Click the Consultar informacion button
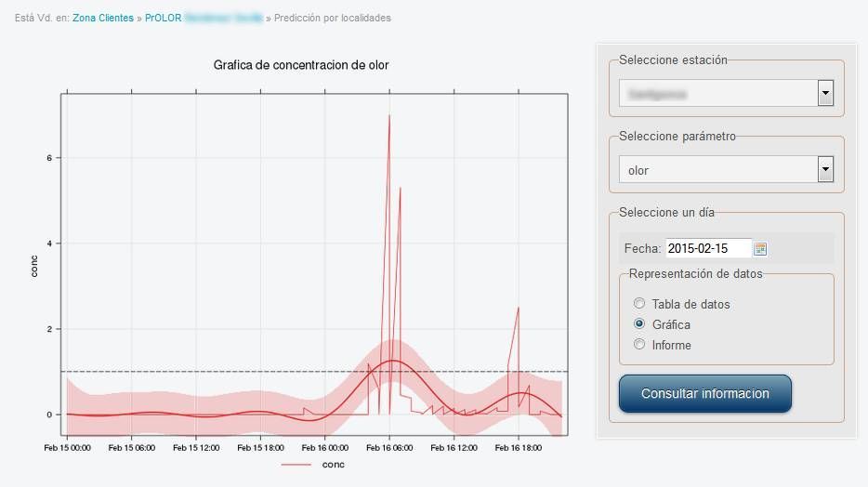 704,393
